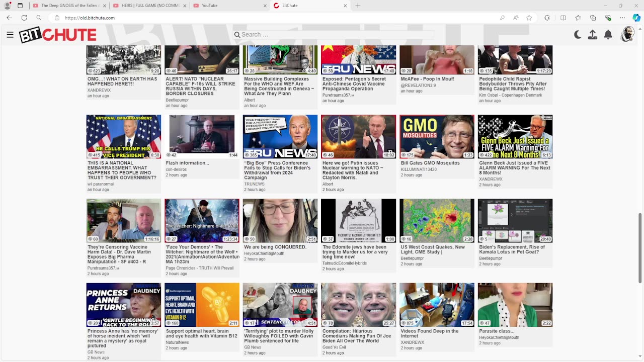Viewport: 644px width, 362px height.
Task: Visit TalmudicEdomiteHybrids channel link
Action: [345, 263]
